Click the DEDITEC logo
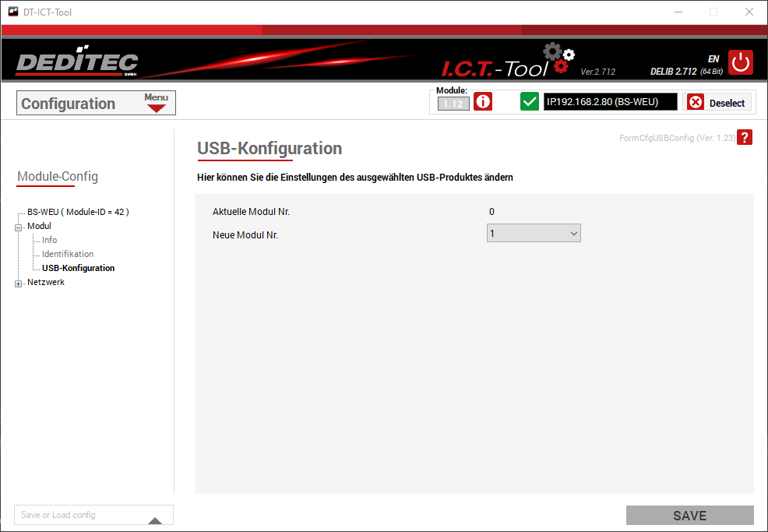This screenshot has height=532, width=768. 76,63
